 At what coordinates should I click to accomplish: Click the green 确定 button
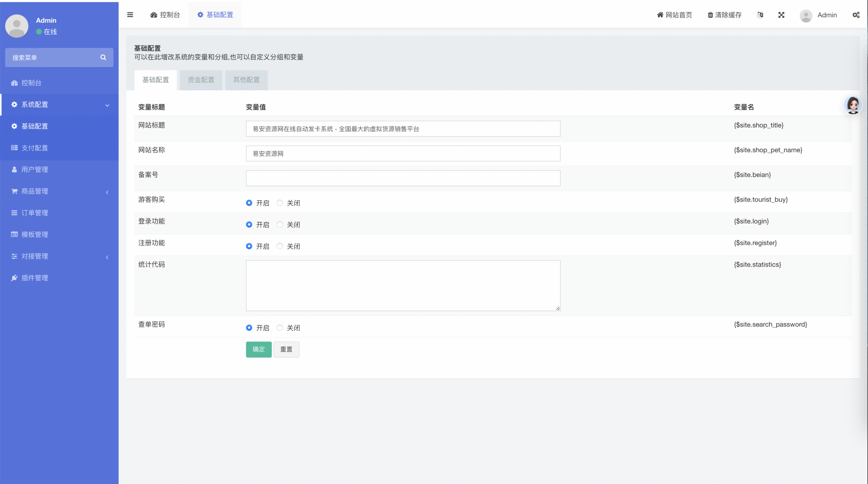[258, 349]
